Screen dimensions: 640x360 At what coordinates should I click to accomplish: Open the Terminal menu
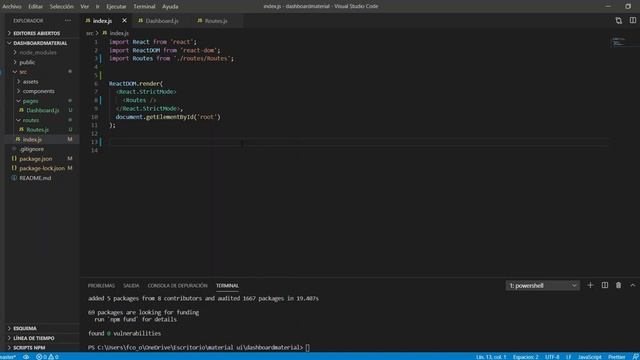click(x=144, y=6)
